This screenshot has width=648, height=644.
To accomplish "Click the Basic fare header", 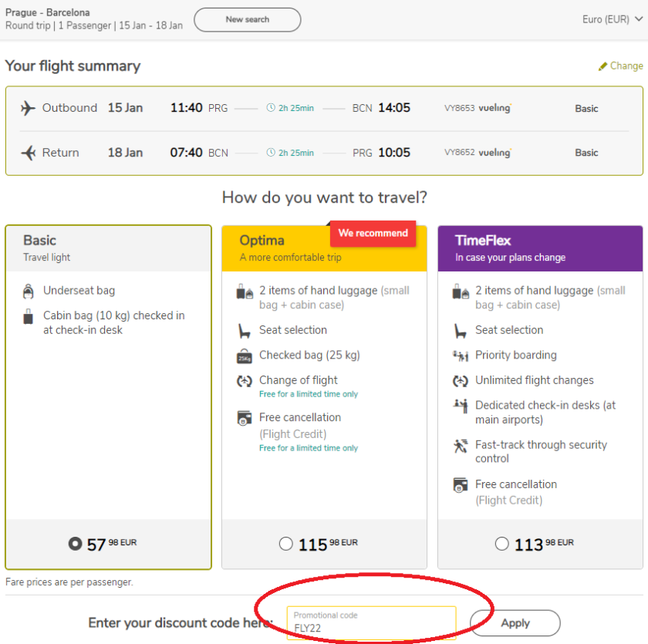I will pos(108,248).
